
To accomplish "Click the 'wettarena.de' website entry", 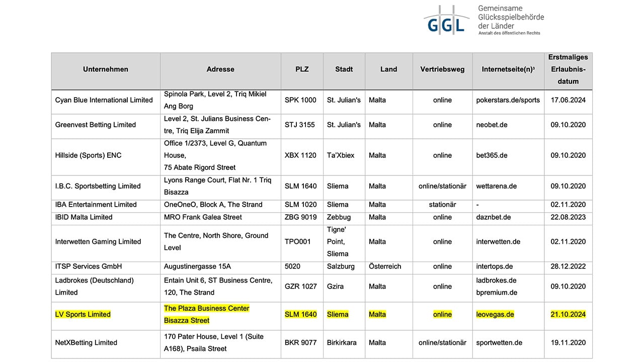I will point(497,186).
